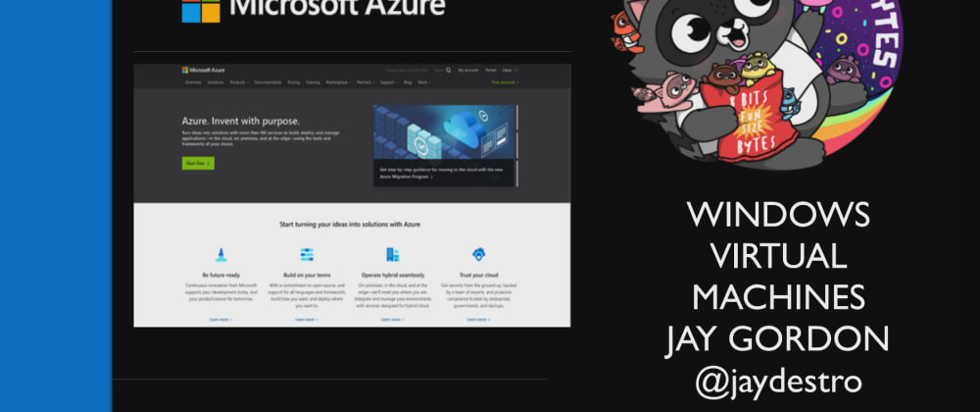Click the 'Azure. Invent with purpose.' headline

[x=241, y=122]
